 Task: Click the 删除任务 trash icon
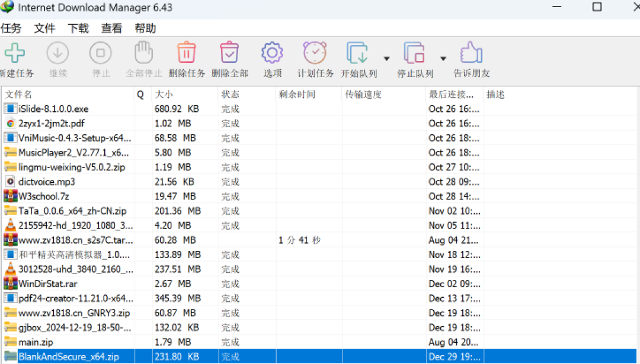point(187,52)
